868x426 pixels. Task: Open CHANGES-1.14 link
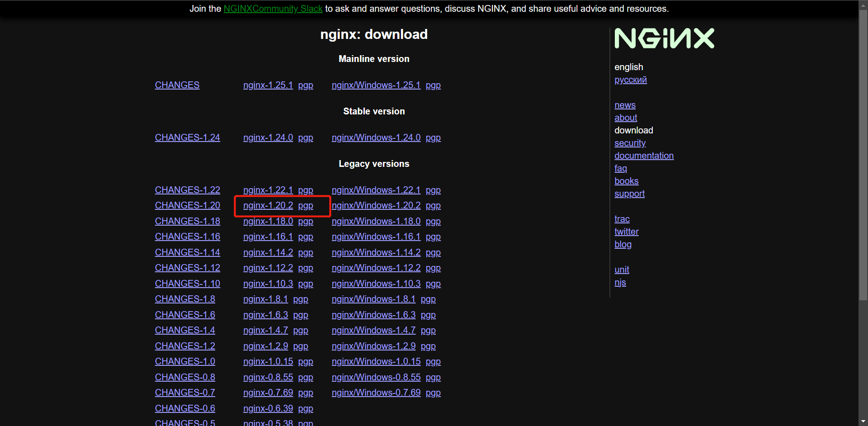188,252
